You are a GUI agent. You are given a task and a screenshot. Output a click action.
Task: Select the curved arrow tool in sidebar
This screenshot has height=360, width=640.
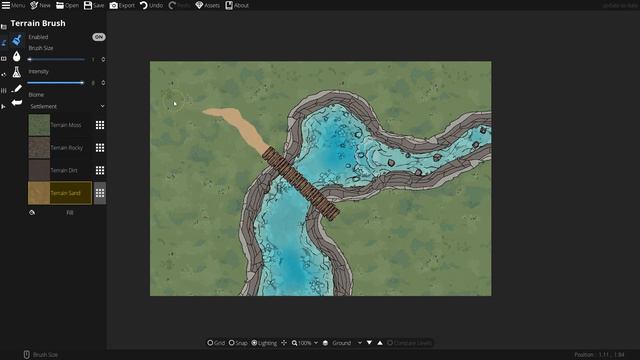tap(16, 102)
